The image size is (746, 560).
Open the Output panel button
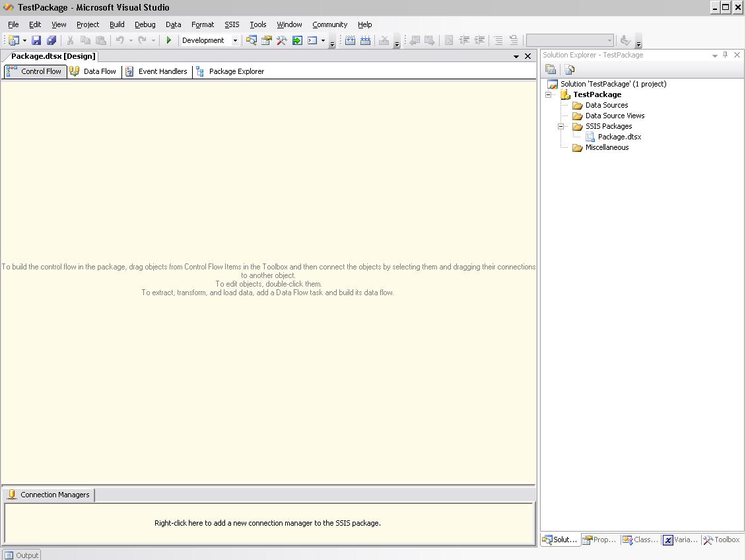click(21, 555)
